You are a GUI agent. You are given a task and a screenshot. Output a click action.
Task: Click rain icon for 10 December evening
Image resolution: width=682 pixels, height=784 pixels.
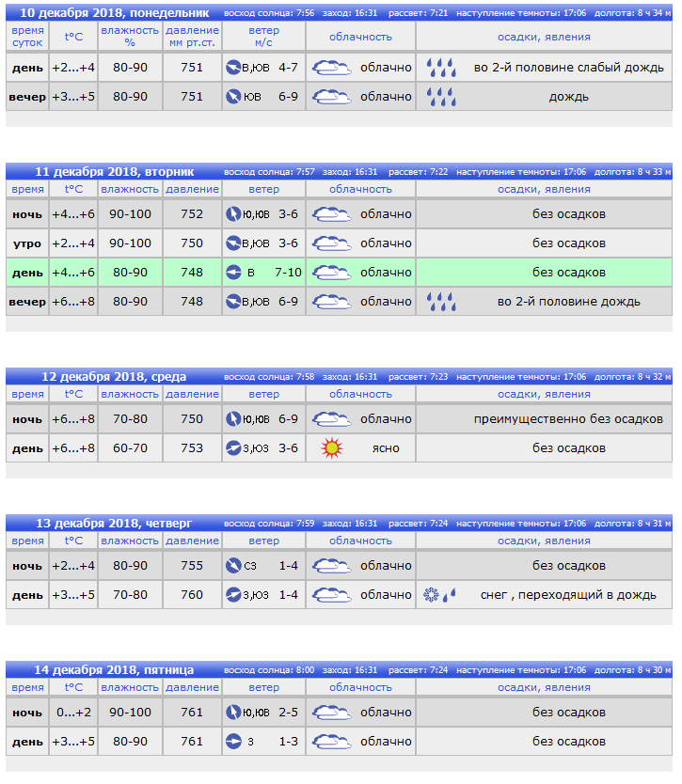point(441,97)
